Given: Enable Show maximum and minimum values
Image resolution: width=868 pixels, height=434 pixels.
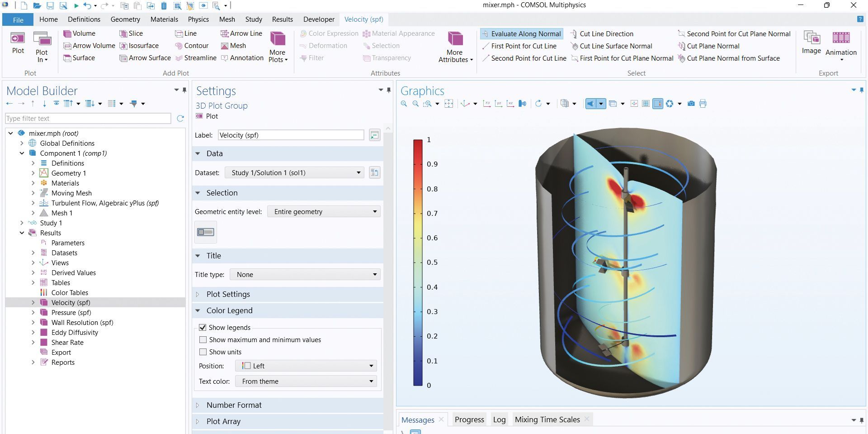Looking at the screenshot, I should click(x=203, y=339).
